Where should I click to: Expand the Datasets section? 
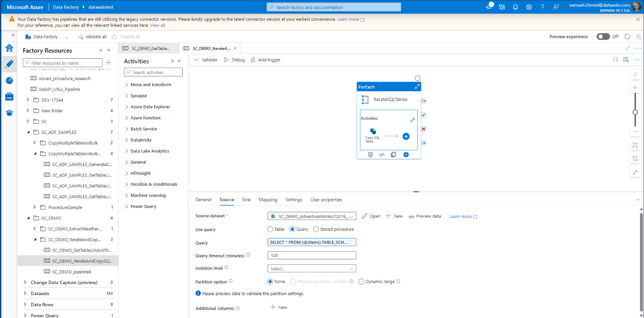tap(25, 293)
